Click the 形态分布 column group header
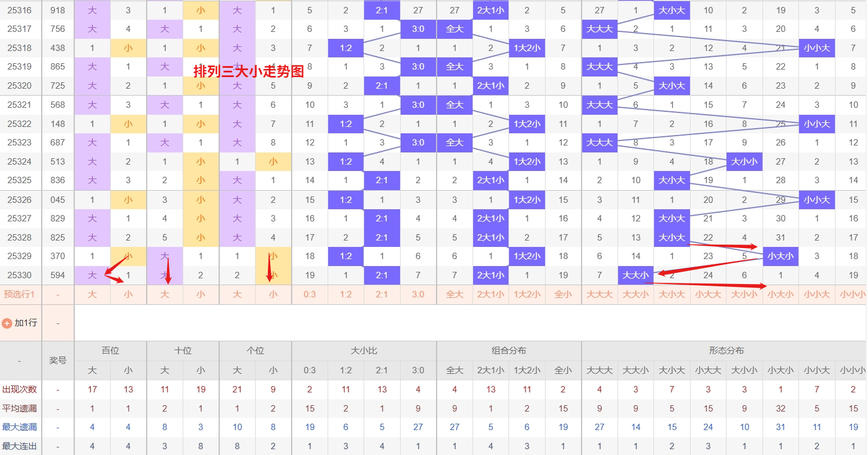Screen dimensions: 868x455 727,351
